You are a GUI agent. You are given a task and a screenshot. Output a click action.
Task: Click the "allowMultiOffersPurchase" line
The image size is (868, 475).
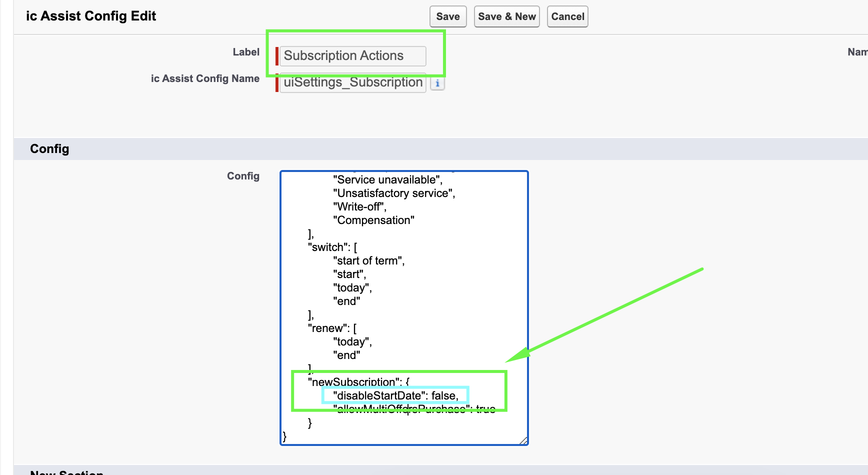point(414,409)
